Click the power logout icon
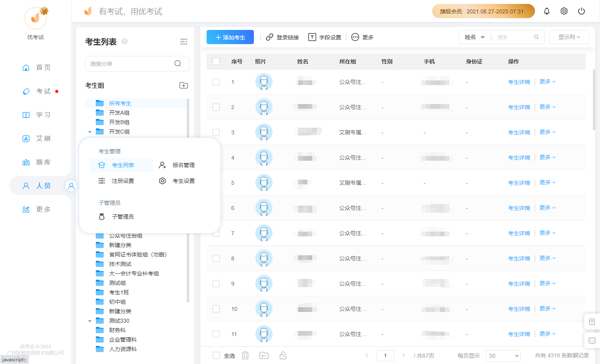This screenshot has height=364, width=600. pos(581,11)
